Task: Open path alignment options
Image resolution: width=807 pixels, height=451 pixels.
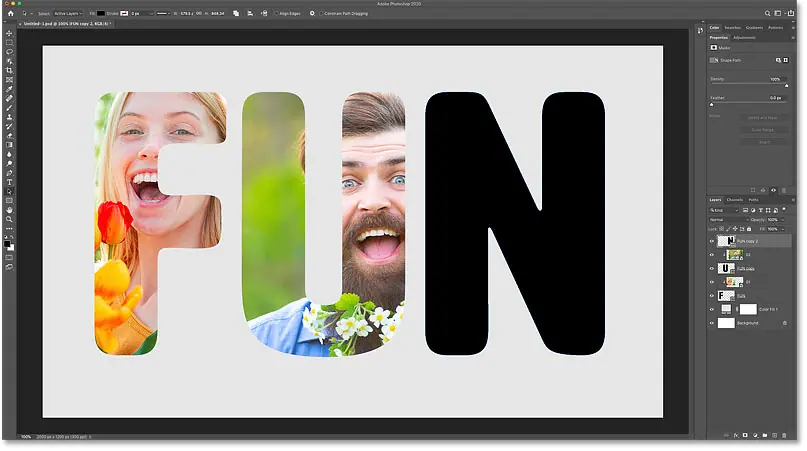Action: coord(250,13)
